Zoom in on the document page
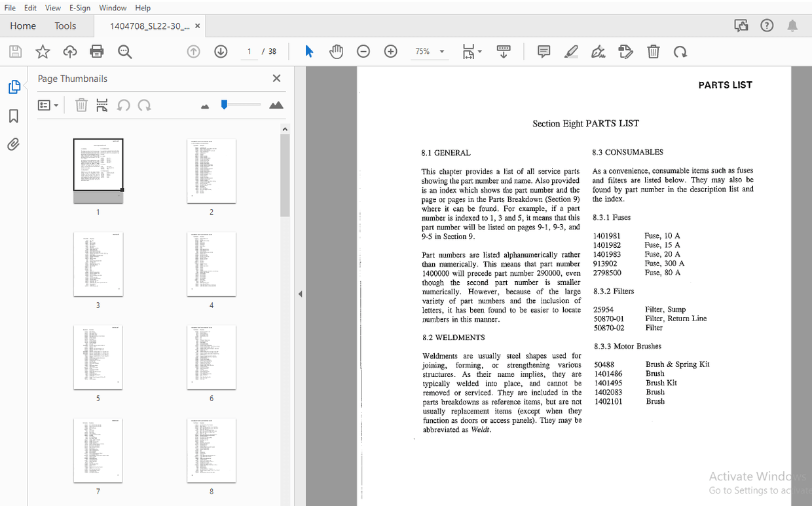 pyautogui.click(x=390, y=51)
